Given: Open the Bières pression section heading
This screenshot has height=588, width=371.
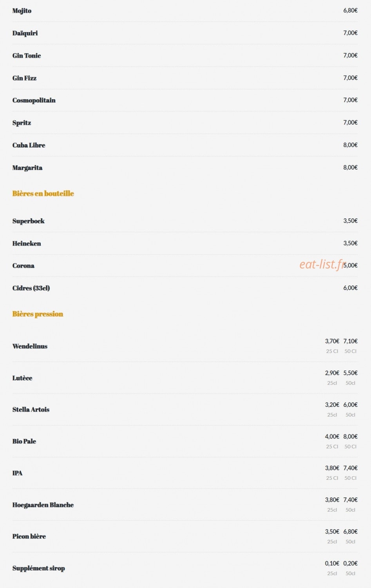Looking at the screenshot, I should (38, 314).
